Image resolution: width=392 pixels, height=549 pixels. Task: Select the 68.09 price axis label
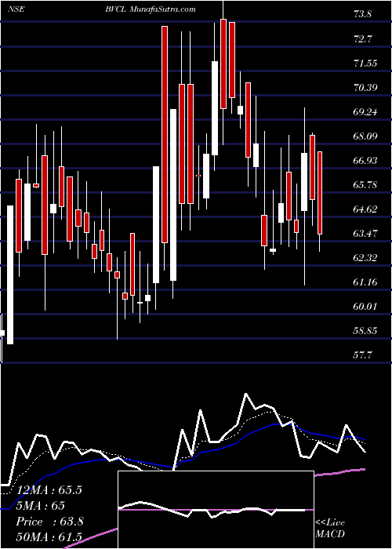coord(365,136)
